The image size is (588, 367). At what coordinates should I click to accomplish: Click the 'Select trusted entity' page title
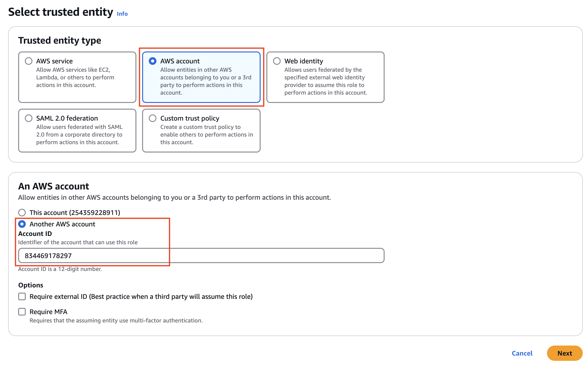(61, 12)
